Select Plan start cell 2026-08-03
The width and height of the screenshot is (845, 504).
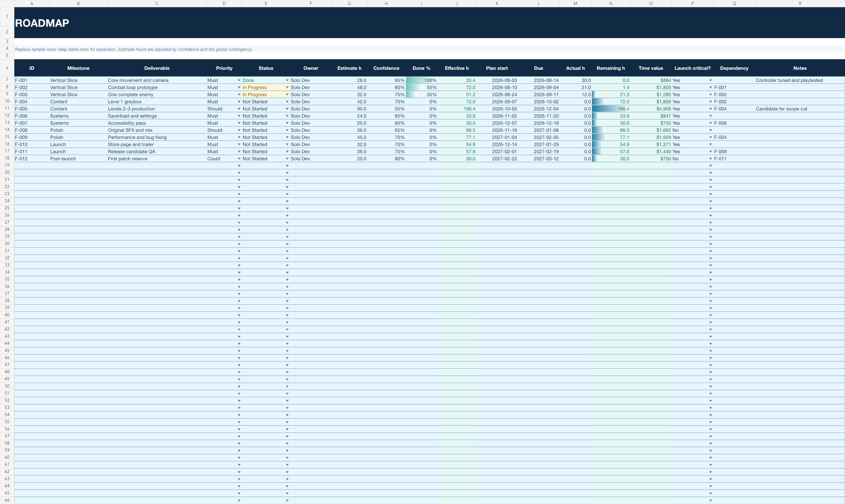tap(497, 80)
